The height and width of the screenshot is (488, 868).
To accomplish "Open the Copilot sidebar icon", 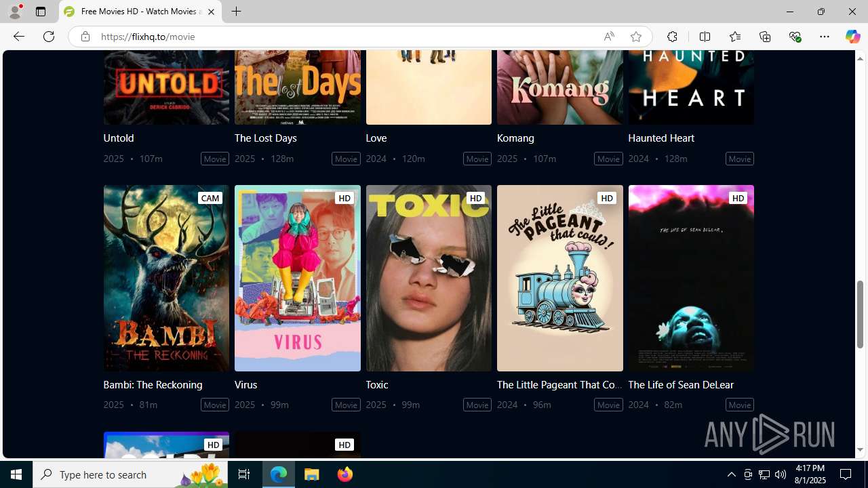I will tap(852, 37).
